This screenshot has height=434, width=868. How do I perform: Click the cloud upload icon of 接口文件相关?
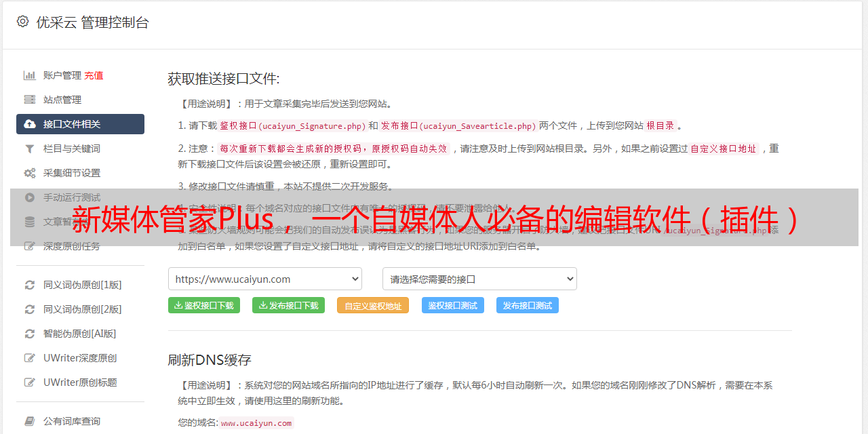30,124
